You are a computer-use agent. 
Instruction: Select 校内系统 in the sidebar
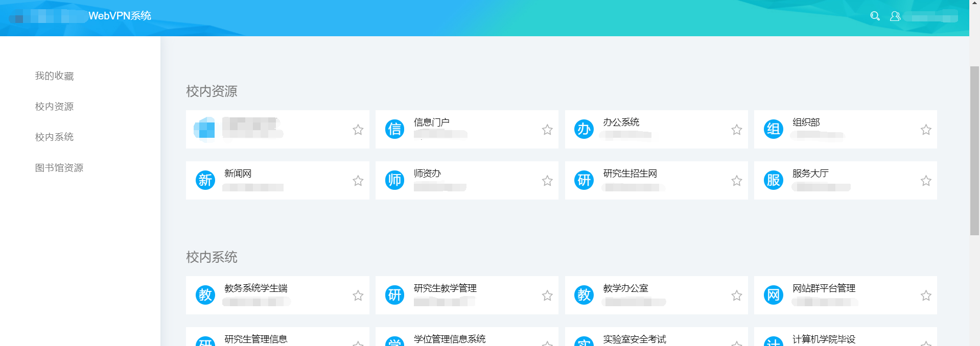pyautogui.click(x=54, y=137)
